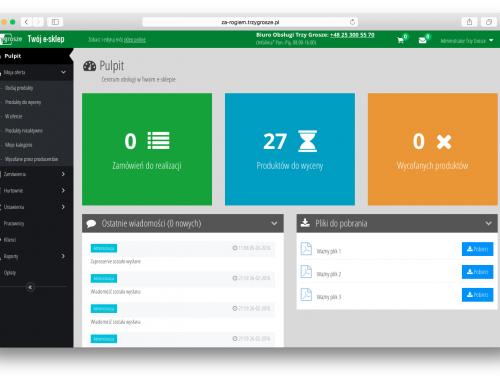Open the orange Wycofanych produktów tile
The height and width of the screenshot is (382, 500).
tap(433, 149)
